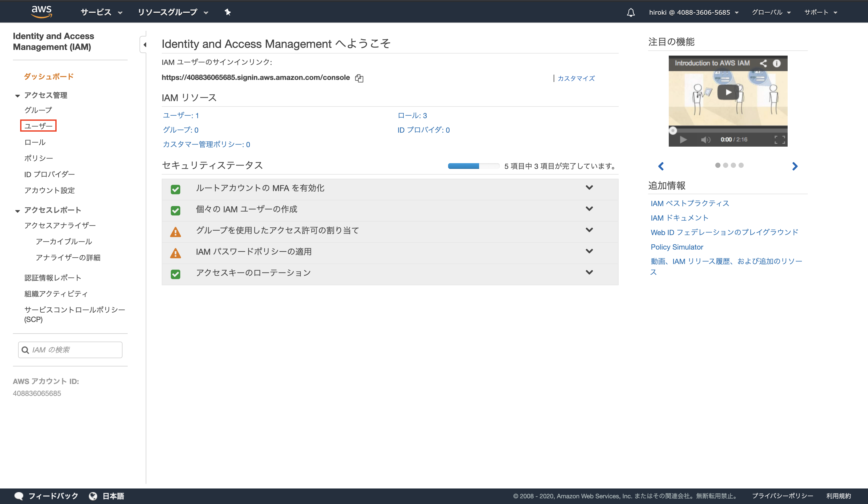Screen dimensions: 868x504
Task: Enter fullscreen on the IAM intro video
Action: (x=779, y=140)
